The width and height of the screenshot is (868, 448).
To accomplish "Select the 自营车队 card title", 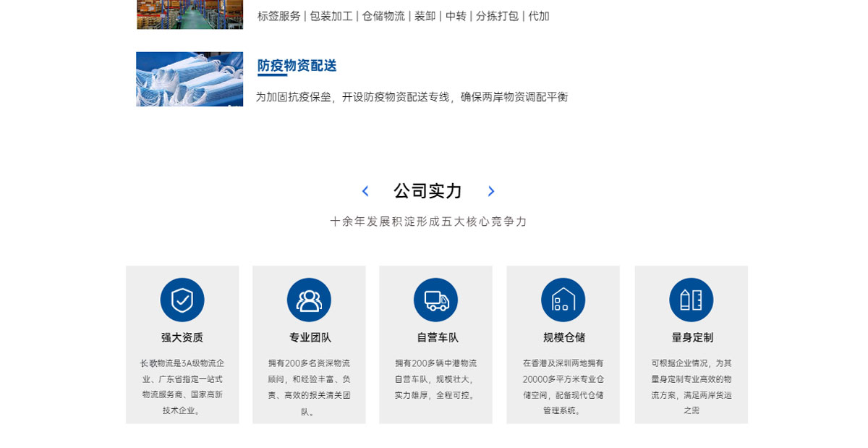I will 437,337.
